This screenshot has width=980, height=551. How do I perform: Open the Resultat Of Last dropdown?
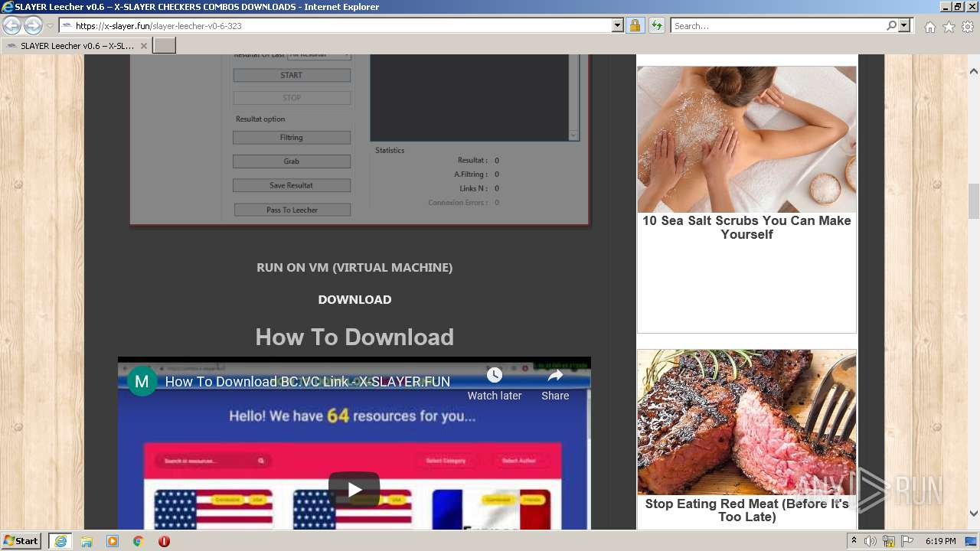point(320,56)
